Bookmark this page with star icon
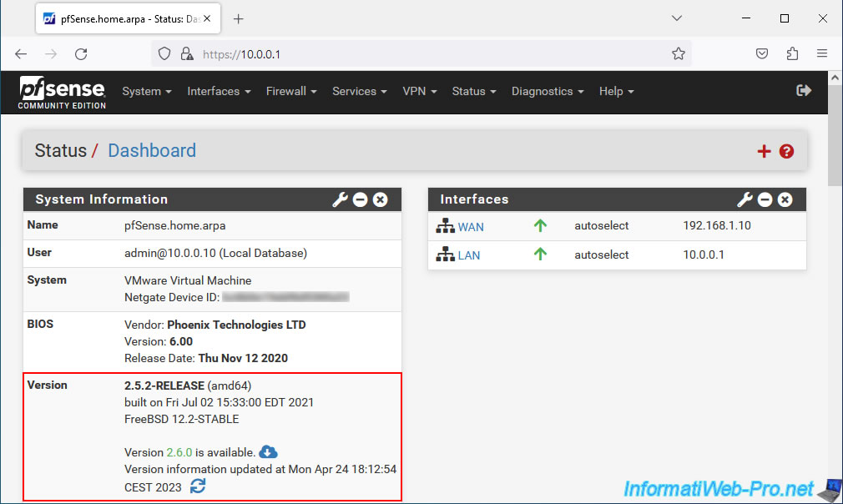Image resolution: width=843 pixels, height=504 pixels. pyautogui.click(x=679, y=53)
